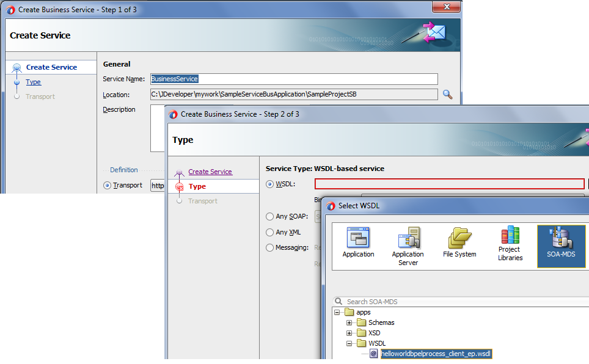Click the http transport dropdown in Step 1

(x=158, y=186)
